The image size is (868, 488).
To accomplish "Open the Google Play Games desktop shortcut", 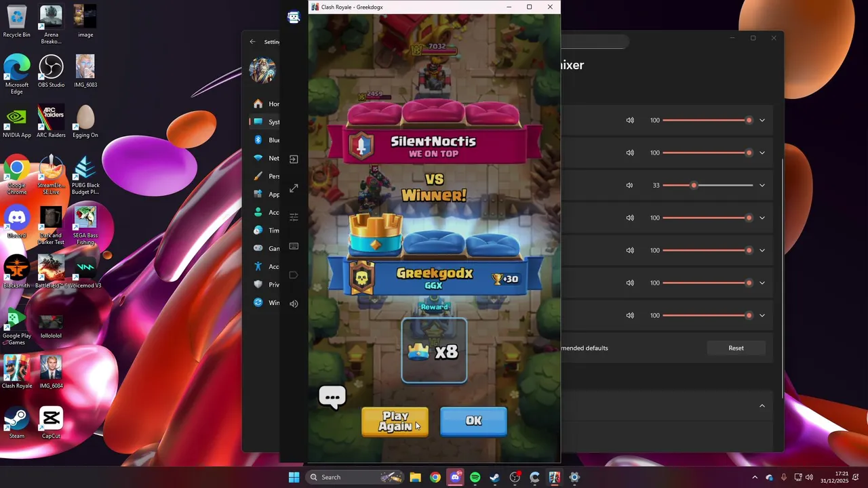I will point(16,325).
